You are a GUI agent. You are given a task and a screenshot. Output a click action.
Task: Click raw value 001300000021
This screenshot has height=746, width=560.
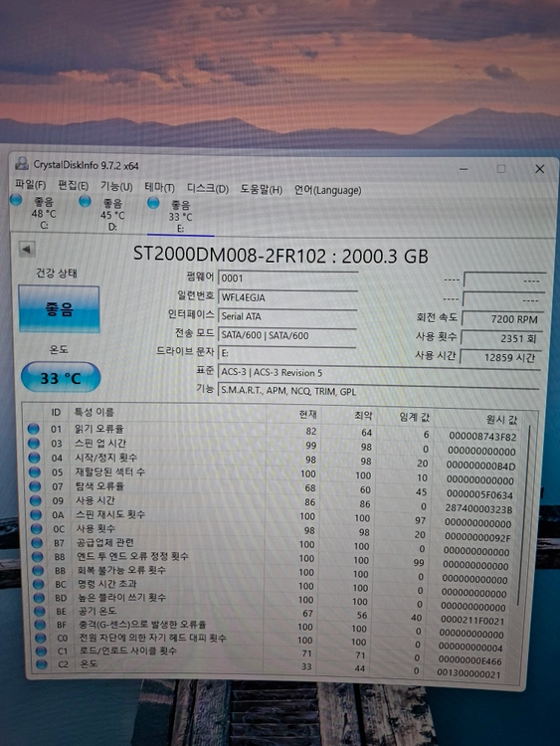[468, 673]
